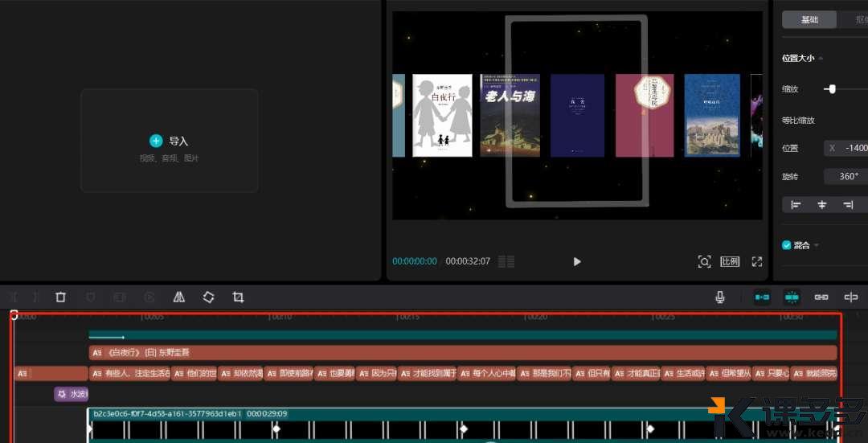Screen dimensions: 868x443
Task: Click the 白夜行 book cover in preview
Action: (x=442, y=115)
